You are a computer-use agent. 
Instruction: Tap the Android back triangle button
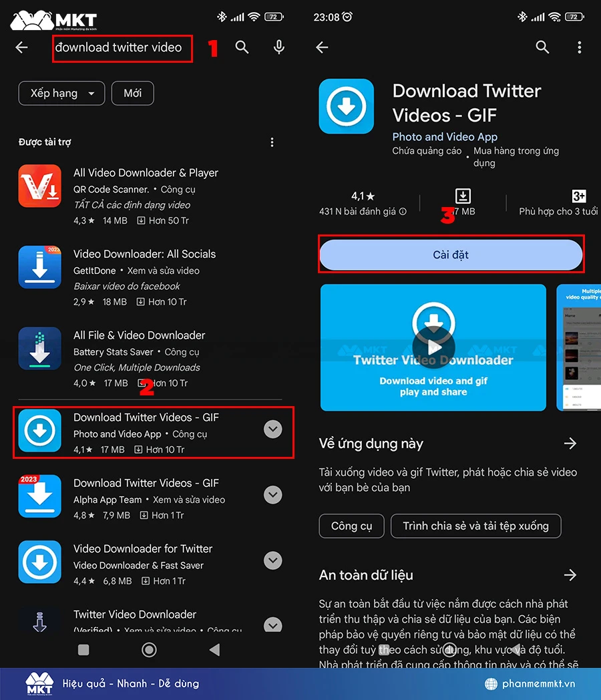214,649
